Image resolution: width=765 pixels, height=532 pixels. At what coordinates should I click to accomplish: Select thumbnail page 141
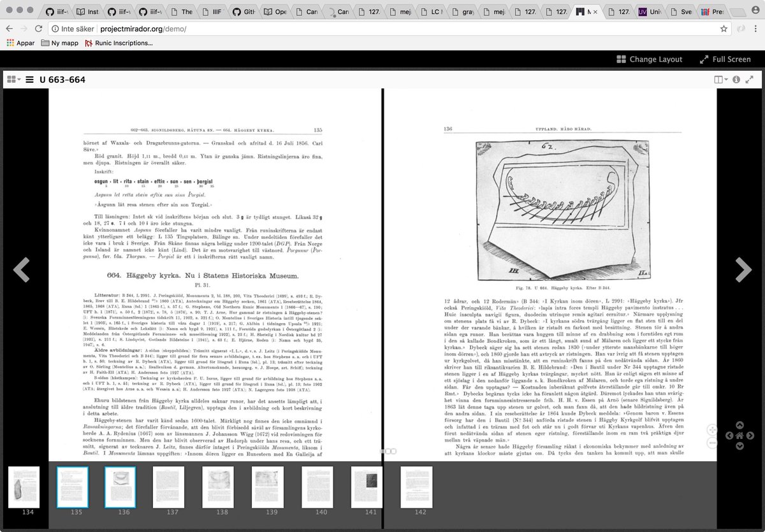[x=367, y=487]
